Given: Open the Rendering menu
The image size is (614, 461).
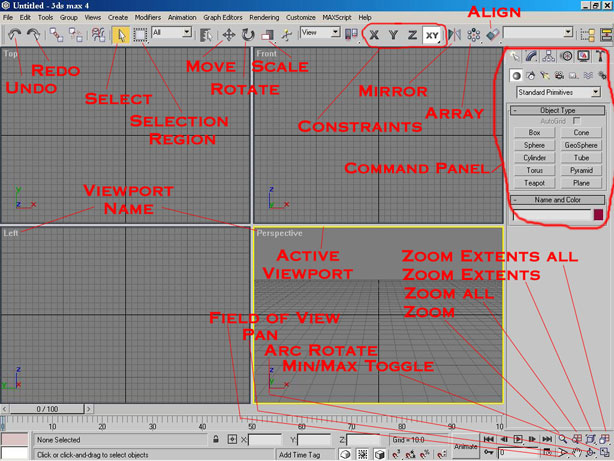Looking at the screenshot, I should pyautogui.click(x=264, y=17).
